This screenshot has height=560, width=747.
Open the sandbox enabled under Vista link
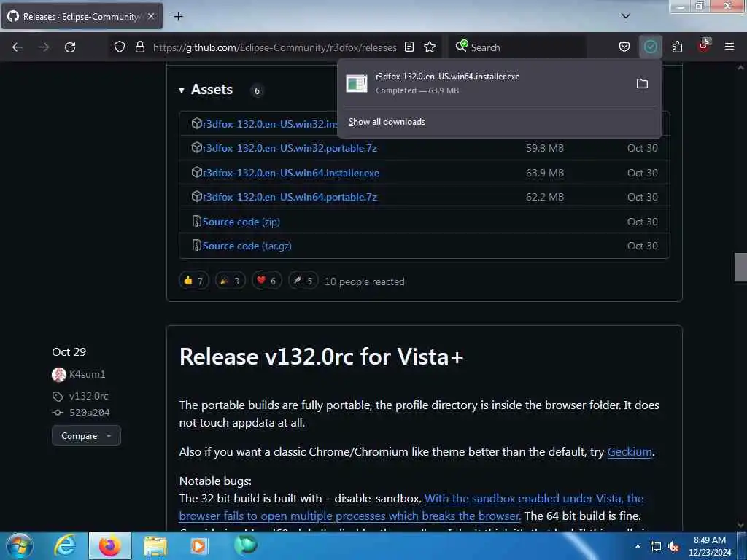(411, 507)
